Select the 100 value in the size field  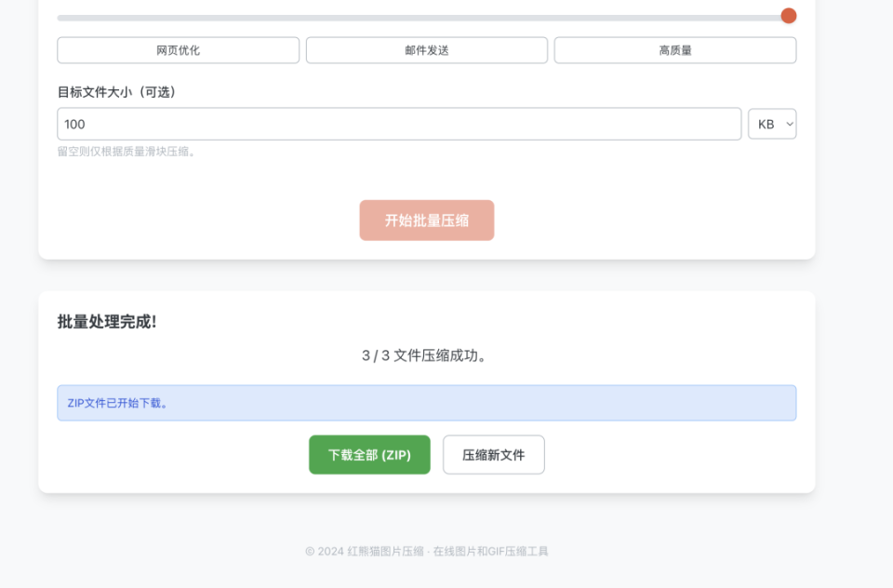pos(72,123)
